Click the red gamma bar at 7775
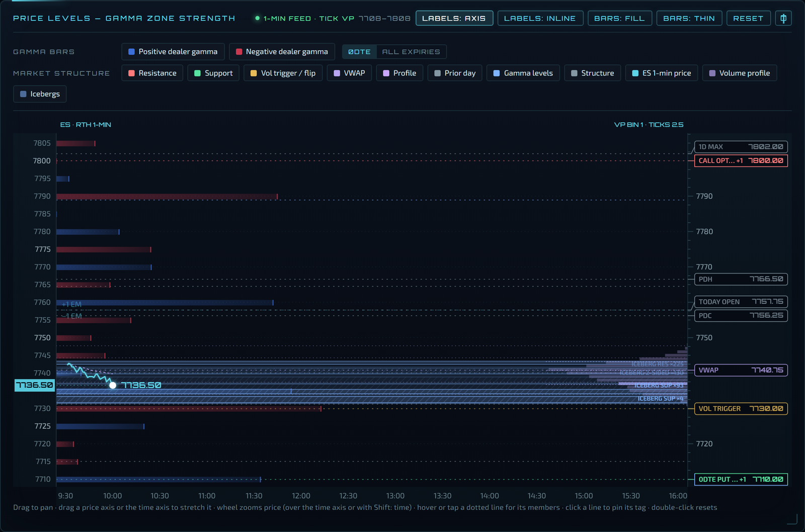Viewport: 805px width, 532px height. 104,249
